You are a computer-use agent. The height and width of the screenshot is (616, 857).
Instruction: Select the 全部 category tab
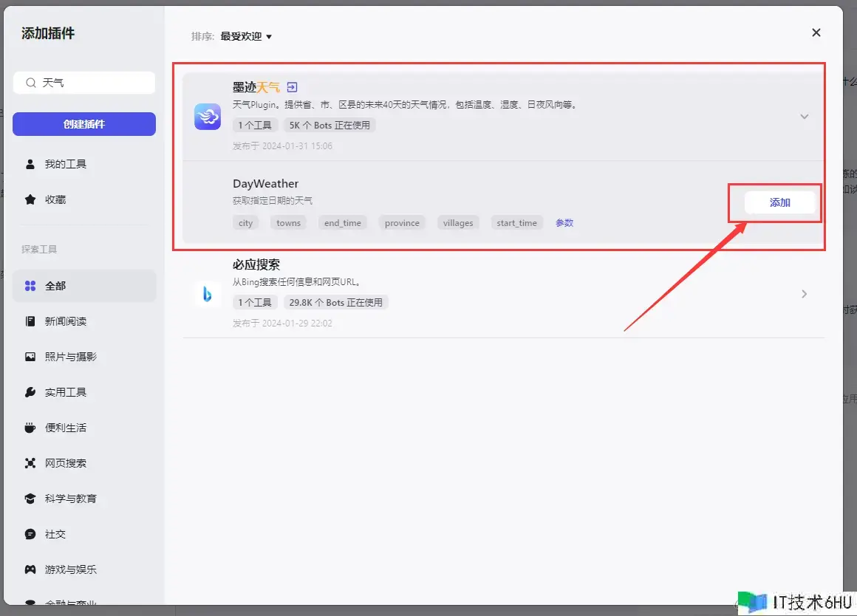[55, 286]
